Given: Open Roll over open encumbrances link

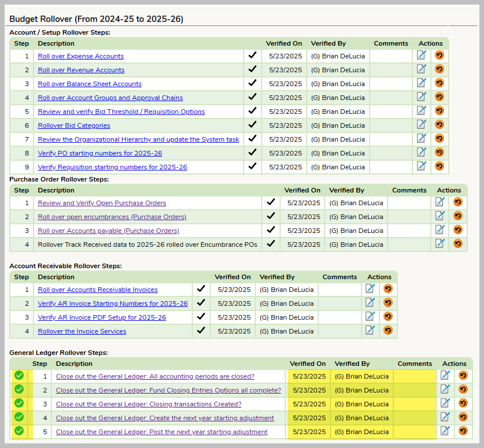Looking at the screenshot, I should pyautogui.click(x=112, y=217).
